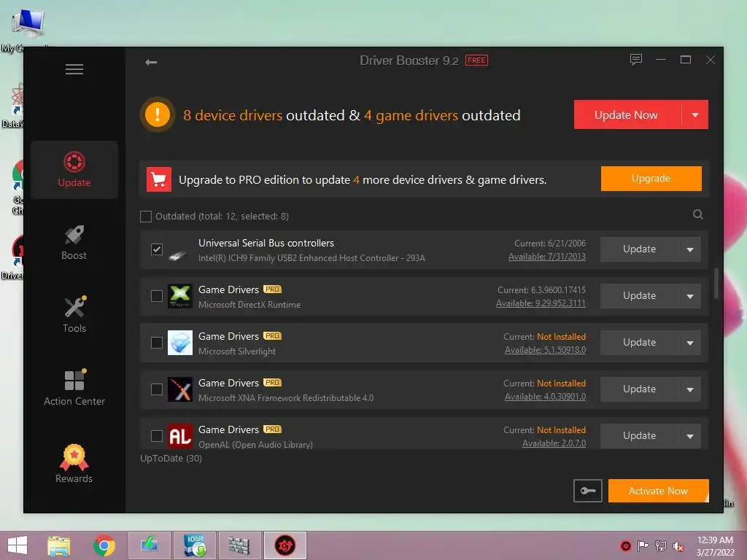Switch to the Boost sidebar tab
747x560 pixels.
pos(74,242)
